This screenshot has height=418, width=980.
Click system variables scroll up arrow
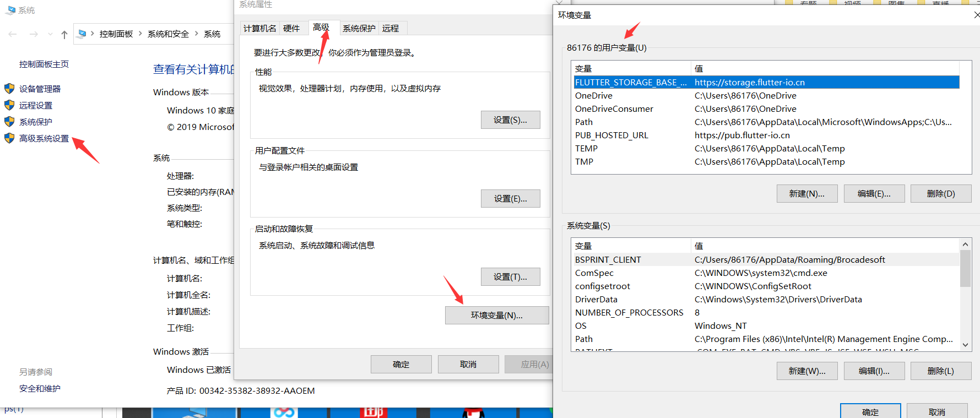click(965, 244)
